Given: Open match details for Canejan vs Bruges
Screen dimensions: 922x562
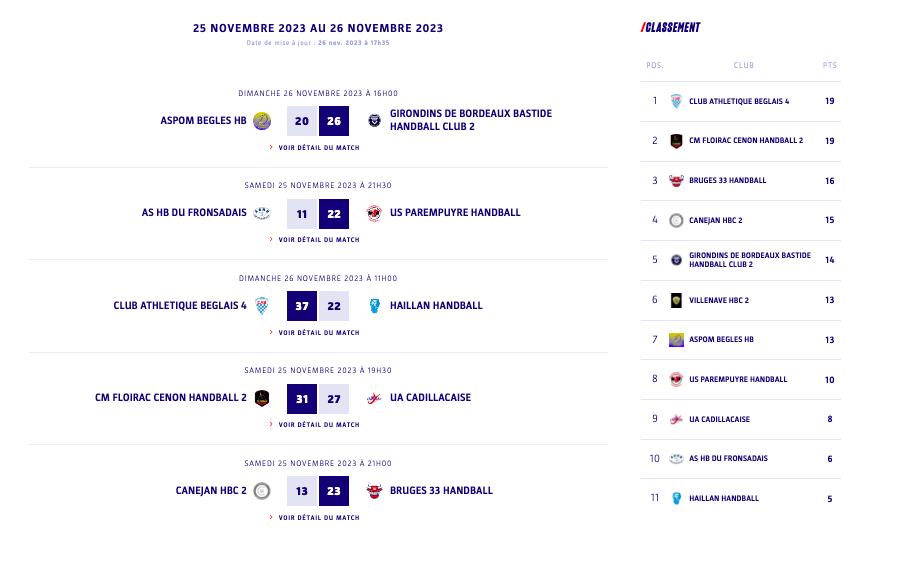Looking at the screenshot, I should (318, 518).
